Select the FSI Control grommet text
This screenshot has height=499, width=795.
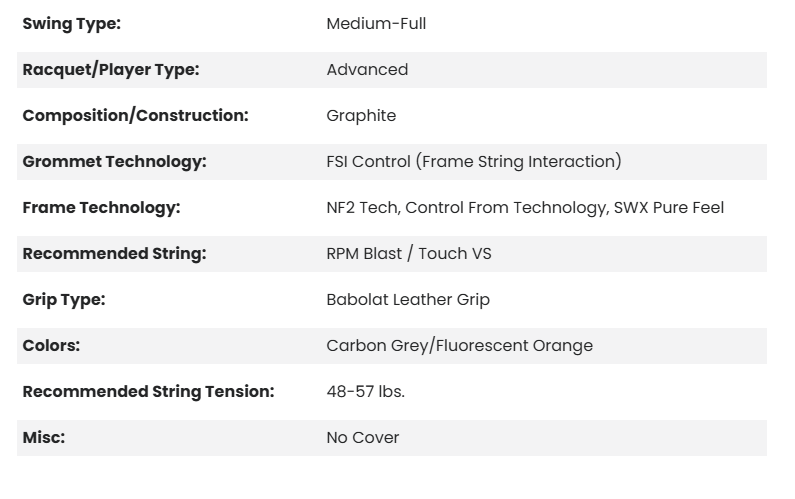pos(473,162)
